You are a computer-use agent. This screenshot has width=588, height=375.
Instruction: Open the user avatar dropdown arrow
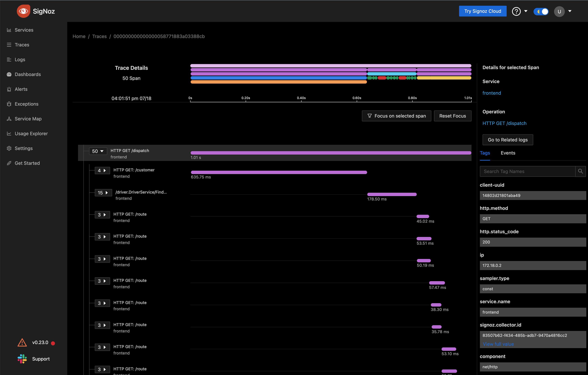pyautogui.click(x=570, y=11)
